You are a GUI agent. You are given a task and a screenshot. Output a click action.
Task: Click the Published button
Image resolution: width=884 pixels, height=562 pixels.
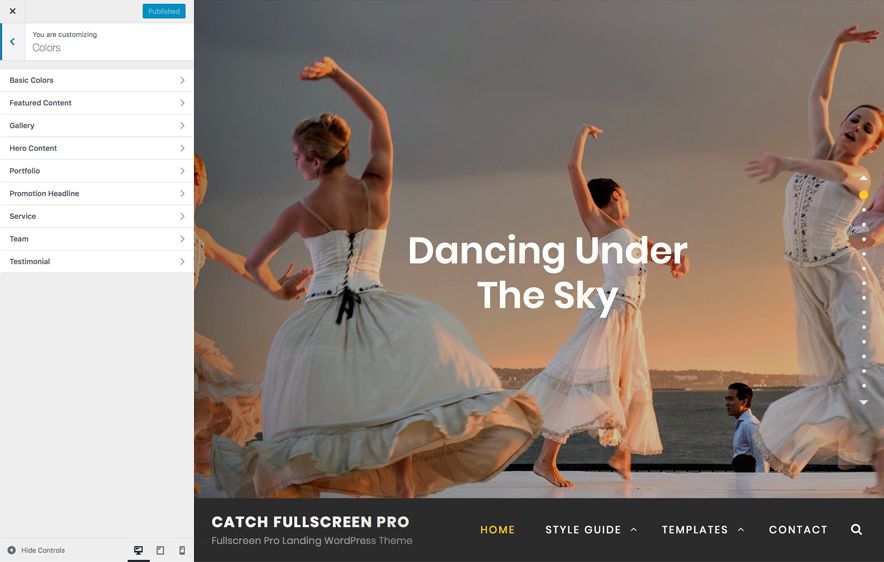(x=164, y=11)
